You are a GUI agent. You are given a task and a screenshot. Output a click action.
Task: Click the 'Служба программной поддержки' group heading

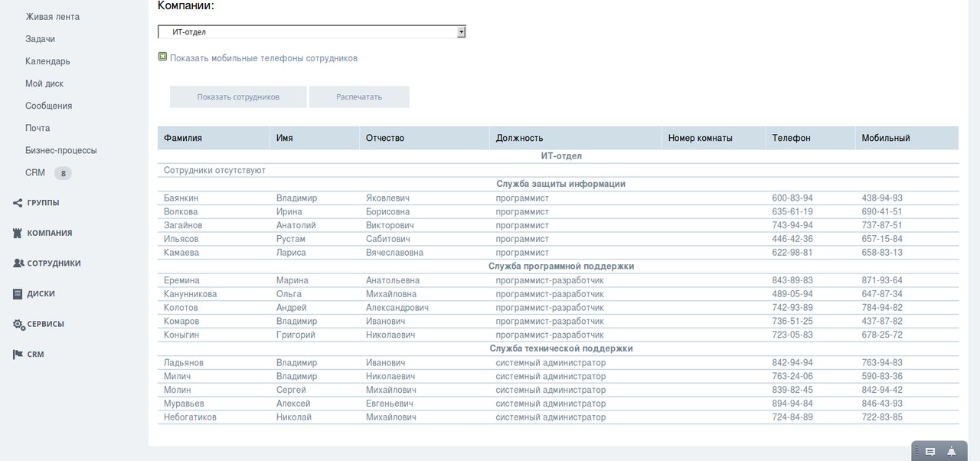tap(561, 266)
